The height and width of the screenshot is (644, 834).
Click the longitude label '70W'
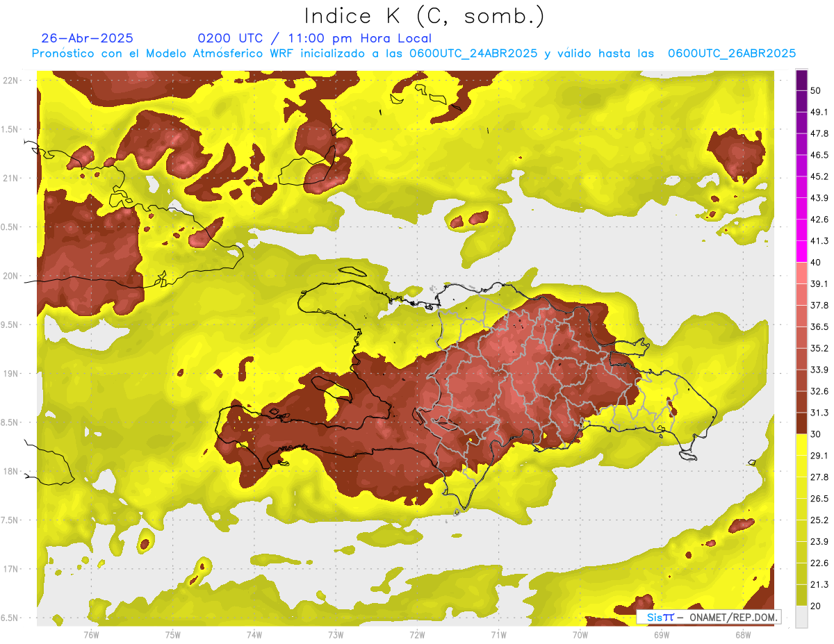point(580,635)
